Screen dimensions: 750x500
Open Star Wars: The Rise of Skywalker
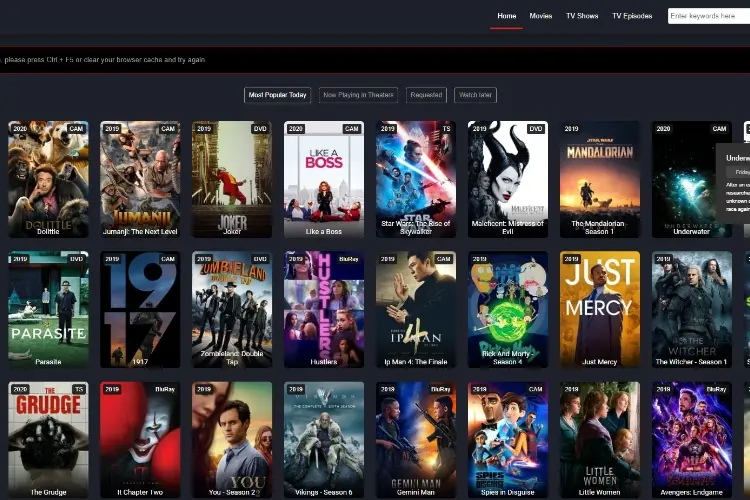(416, 179)
